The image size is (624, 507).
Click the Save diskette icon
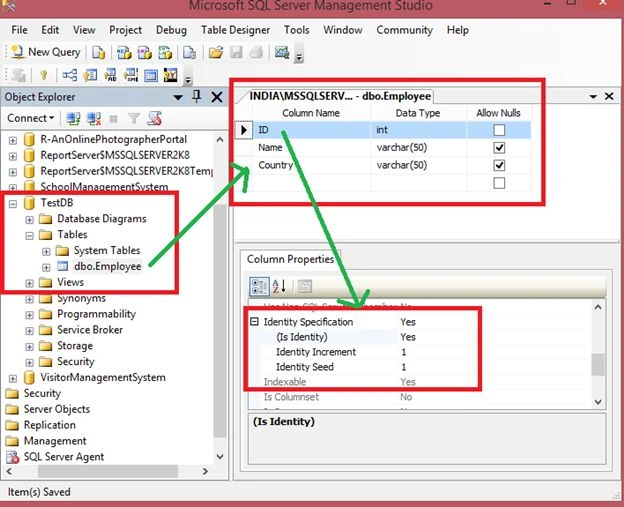pos(236,53)
